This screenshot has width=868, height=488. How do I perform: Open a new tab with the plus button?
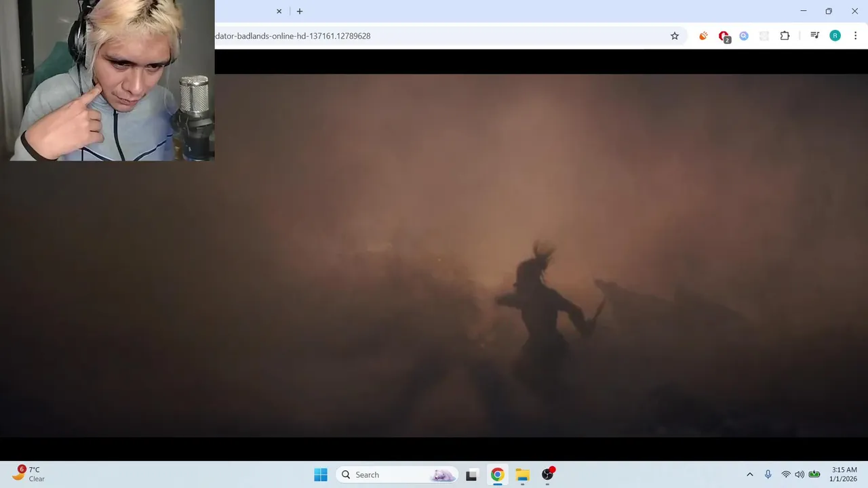300,12
